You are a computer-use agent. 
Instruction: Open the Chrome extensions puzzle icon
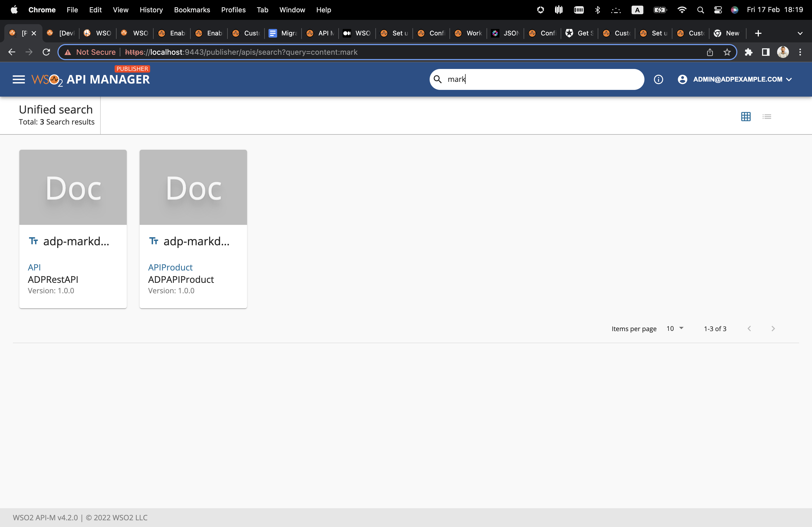pos(749,52)
